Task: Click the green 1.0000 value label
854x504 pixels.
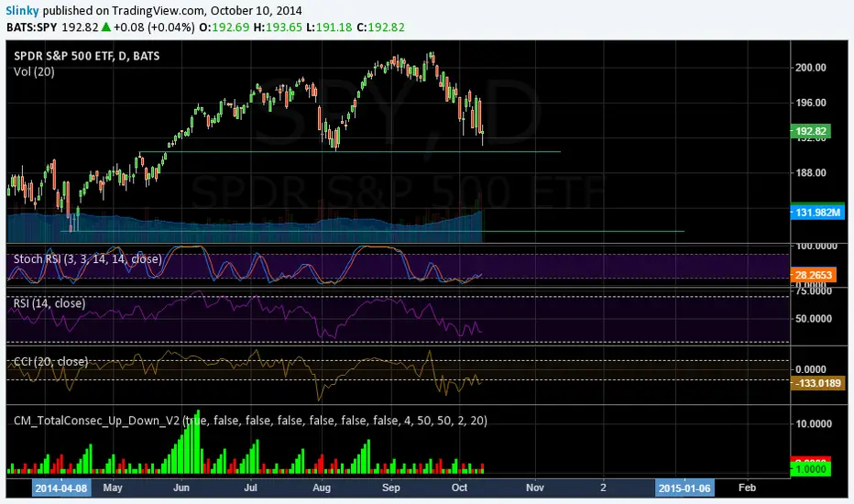Action: tap(810, 468)
